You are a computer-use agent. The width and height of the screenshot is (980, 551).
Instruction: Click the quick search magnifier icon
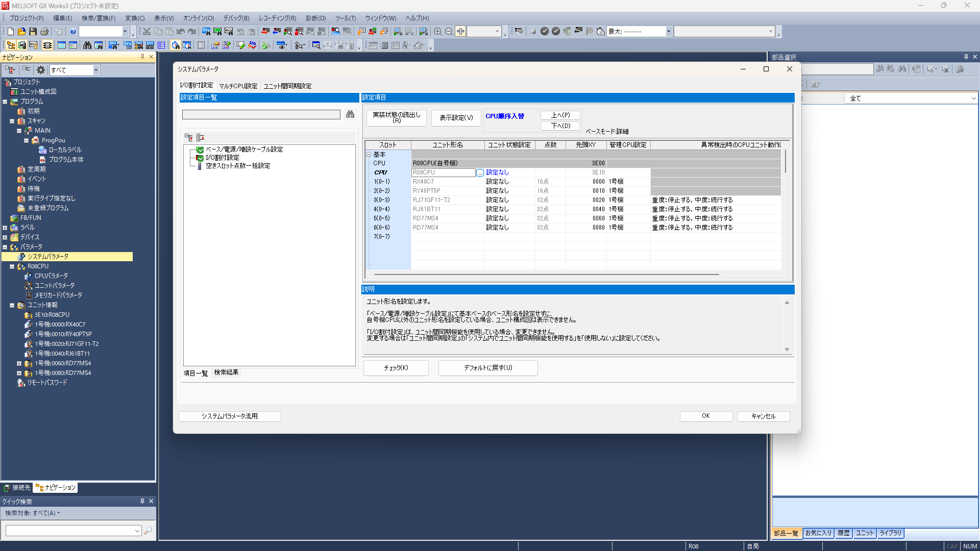pyautogui.click(x=148, y=531)
